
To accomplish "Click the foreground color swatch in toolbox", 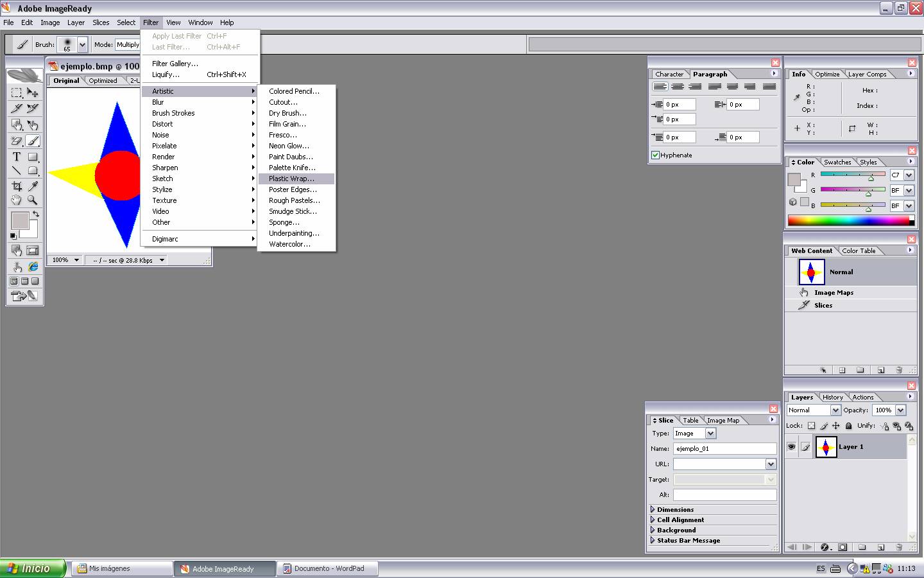I will coord(20,220).
